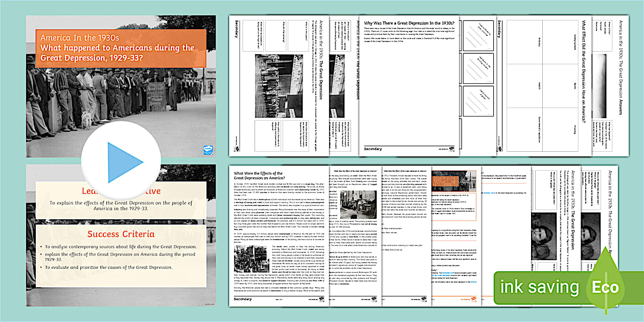The width and height of the screenshot is (644, 322).
Task: Click the Twinkl stamp in the worksheet footer
Action: (323, 298)
